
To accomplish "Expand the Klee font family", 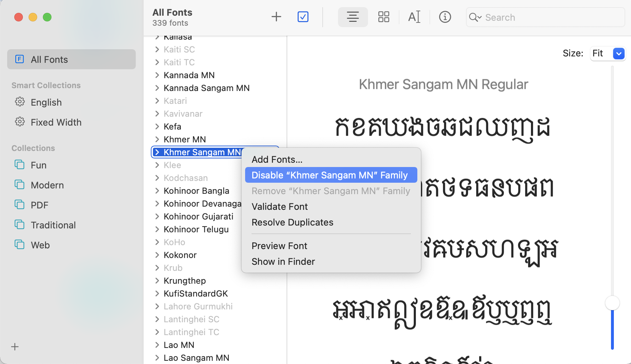I will point(157,165).
